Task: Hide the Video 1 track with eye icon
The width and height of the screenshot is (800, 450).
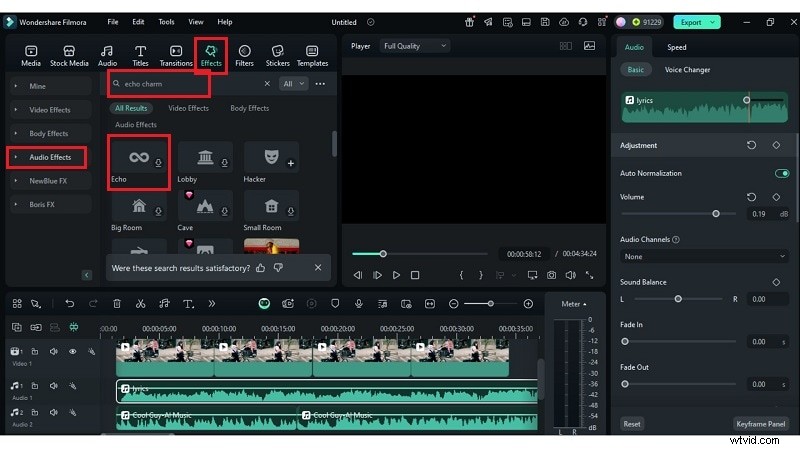Action: pyautogui.click(x=72, y=352)
